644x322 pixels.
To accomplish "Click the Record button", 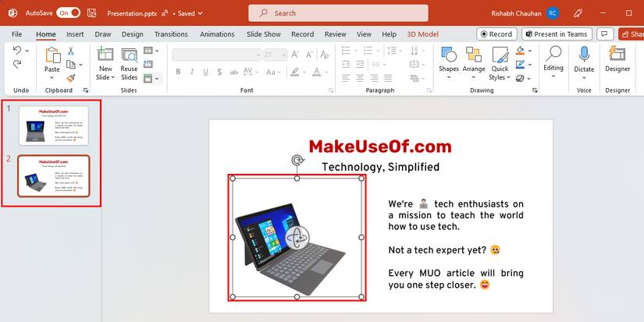I will coord(496,34).
